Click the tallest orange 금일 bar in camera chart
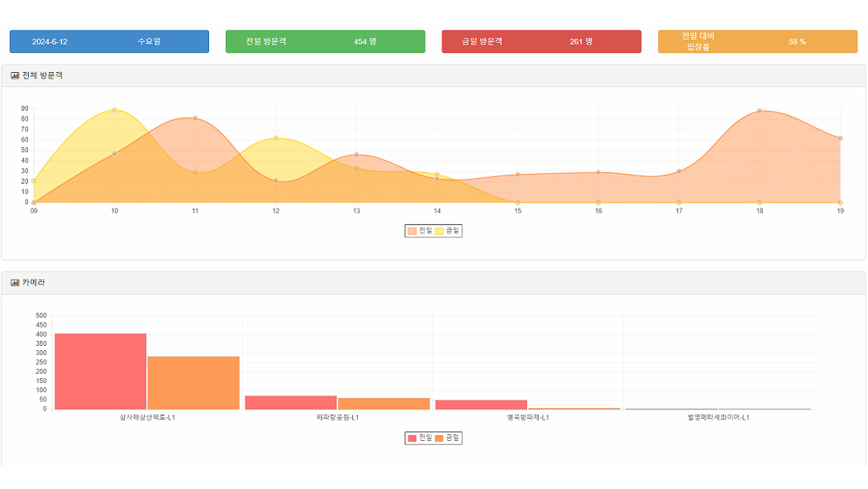 click(x=193, y=382)
